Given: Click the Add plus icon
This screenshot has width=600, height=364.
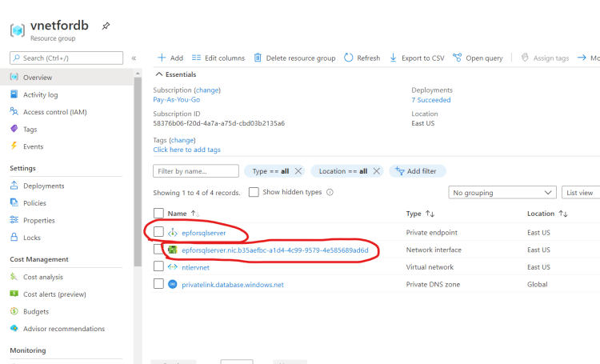Looking at the screenshot, I should [162, 58].
